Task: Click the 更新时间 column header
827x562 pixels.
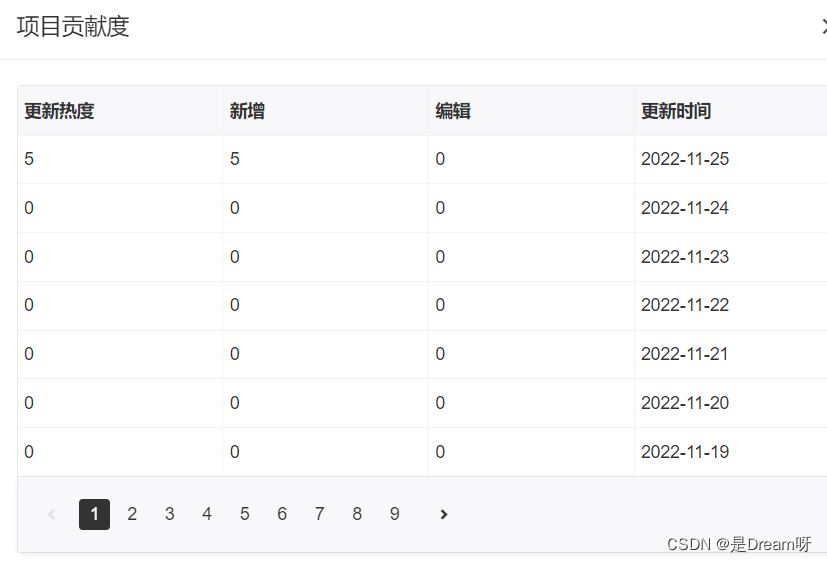Action: (676, 111)
